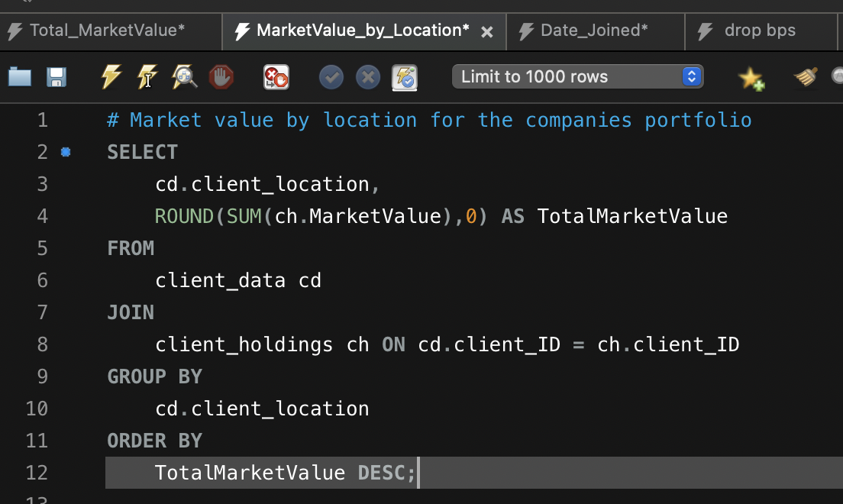Click the DESC keyword on line 12

click(382, 473)
